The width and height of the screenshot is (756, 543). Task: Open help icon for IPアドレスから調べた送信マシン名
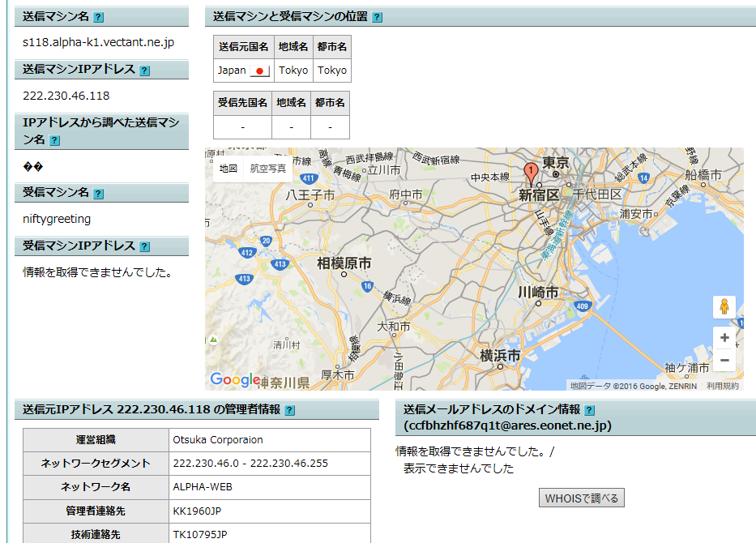55,140
